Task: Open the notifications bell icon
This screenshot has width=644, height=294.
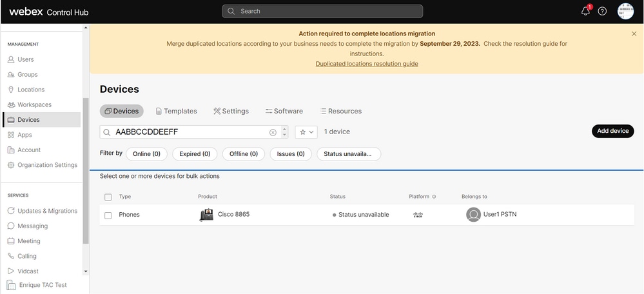Action: [x=586, y=11]
